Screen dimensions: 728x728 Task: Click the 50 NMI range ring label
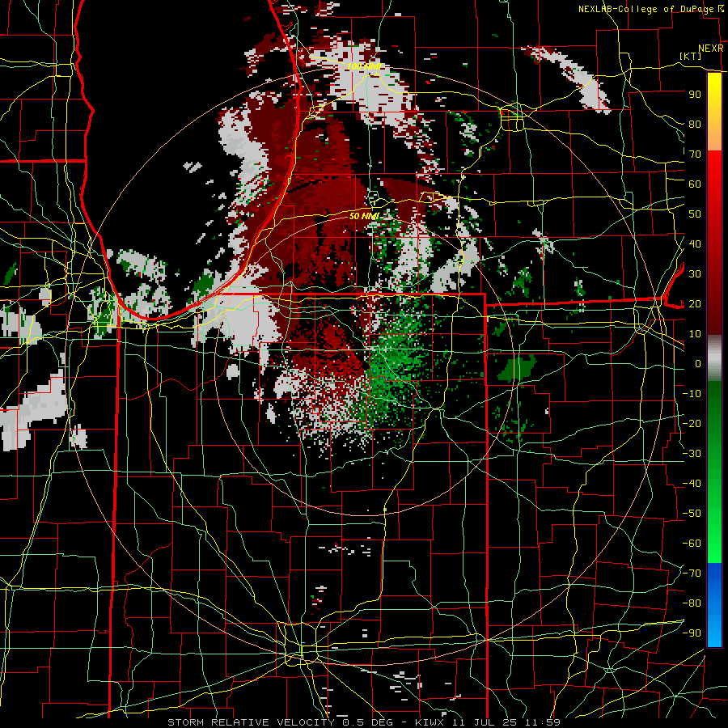[x=364, y=216]
